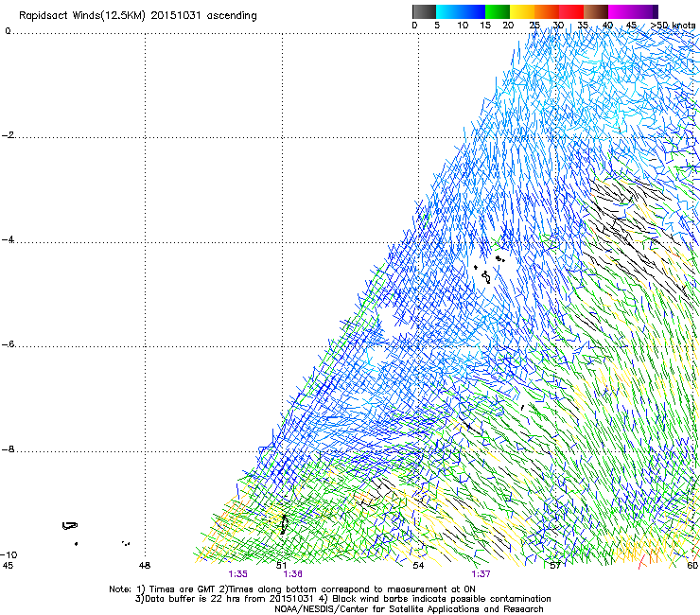Click the purple time stamp '1:35'
The image size is (700, 615).
[237, 574]
